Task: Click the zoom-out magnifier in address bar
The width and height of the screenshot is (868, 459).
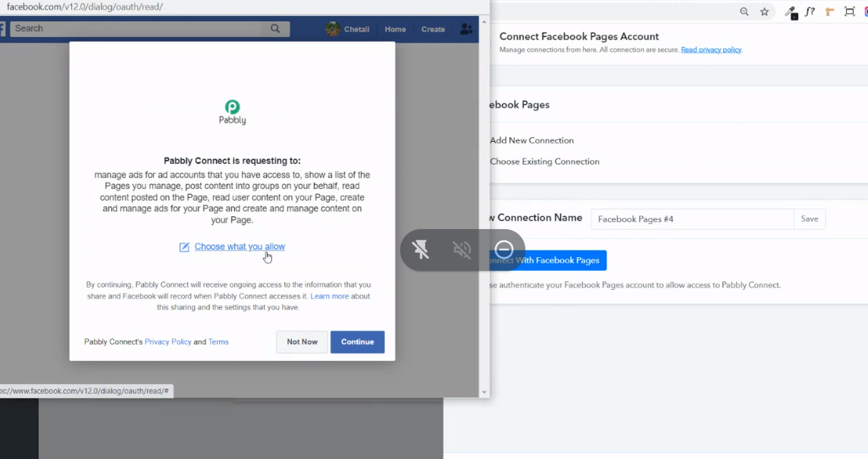Action: pos(744,11)
